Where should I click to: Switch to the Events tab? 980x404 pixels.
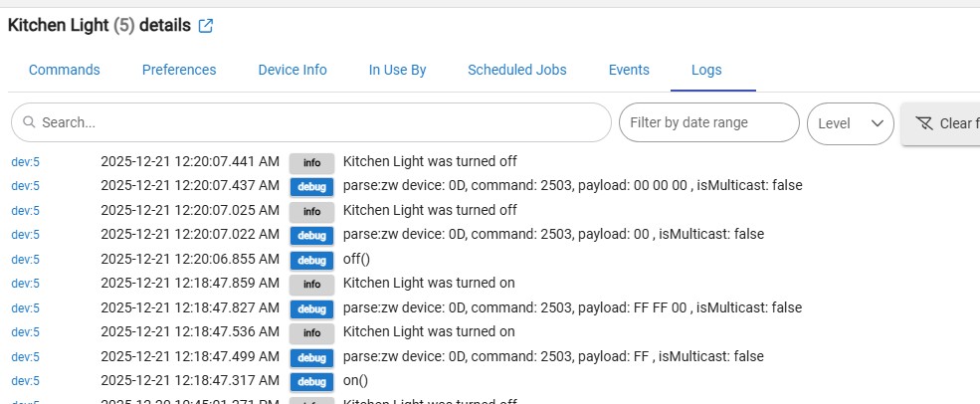(629, 70)
